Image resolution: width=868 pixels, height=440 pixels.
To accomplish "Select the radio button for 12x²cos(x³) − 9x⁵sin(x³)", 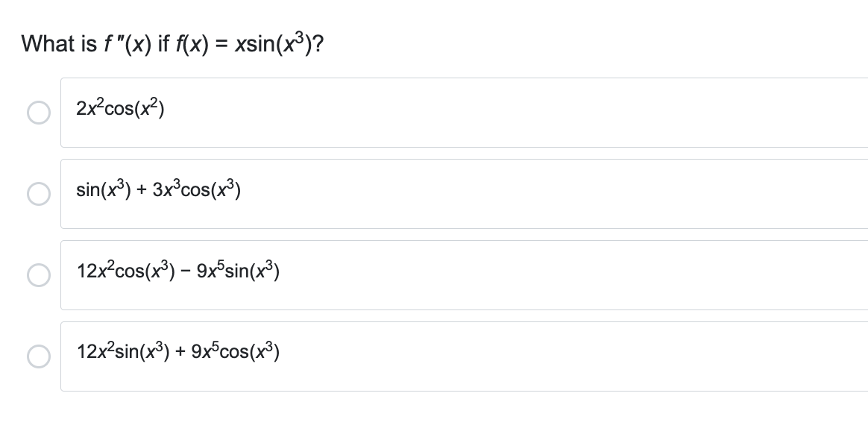I will point(37,275).
